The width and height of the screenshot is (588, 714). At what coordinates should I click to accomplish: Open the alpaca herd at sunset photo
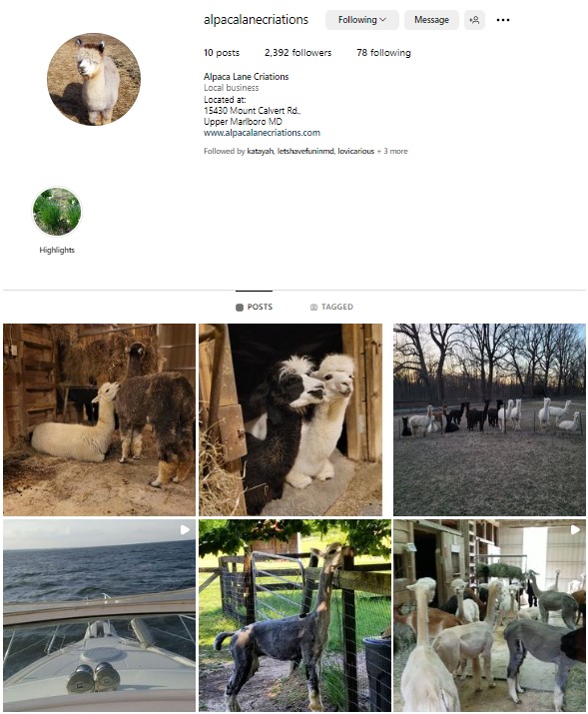pos(489,419)
